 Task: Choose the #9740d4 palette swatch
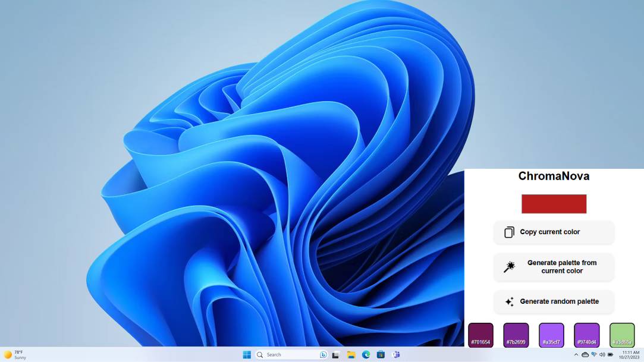pyautogui.click(x=586, y=335)
